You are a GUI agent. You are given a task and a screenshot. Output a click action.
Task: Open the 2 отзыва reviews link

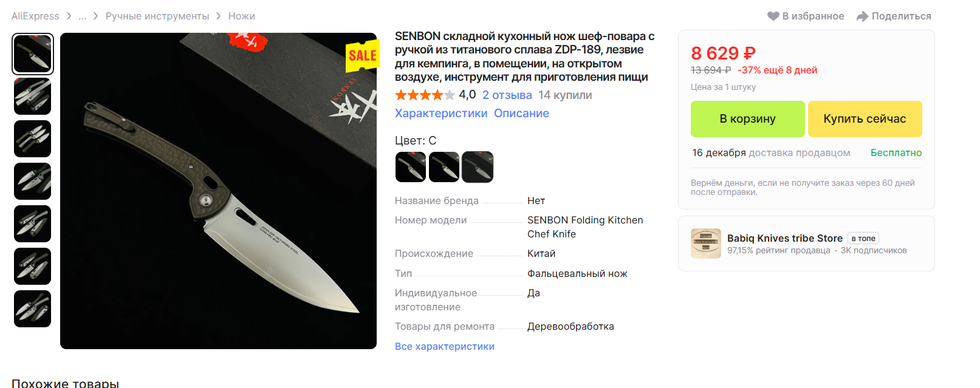[x=507, y=95]
